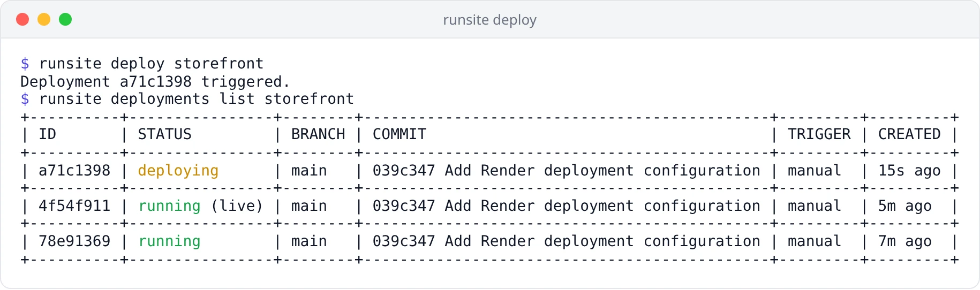Click the BRANCH column header
This screenshot has width=980, height=290.
pyautogui.click(x=318, y=134)
